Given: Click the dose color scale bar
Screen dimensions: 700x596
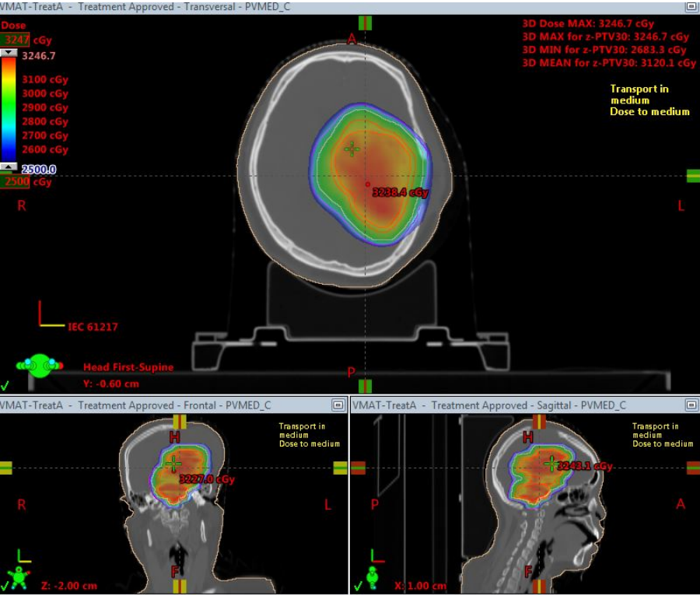Looking at the screenshot, I should (9, 109).
